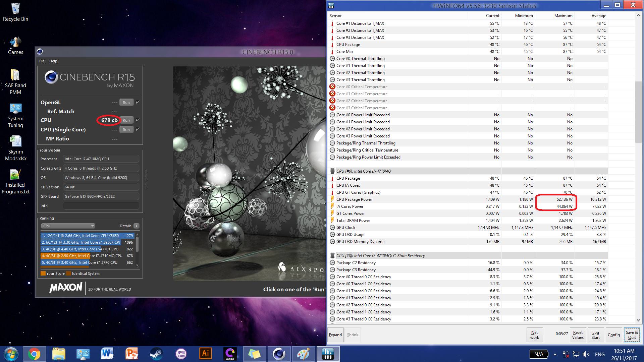Viewport: 644px width, 362px height.
Task: Click the HWiNFO64 title bar icon
Action: (331, 5)
